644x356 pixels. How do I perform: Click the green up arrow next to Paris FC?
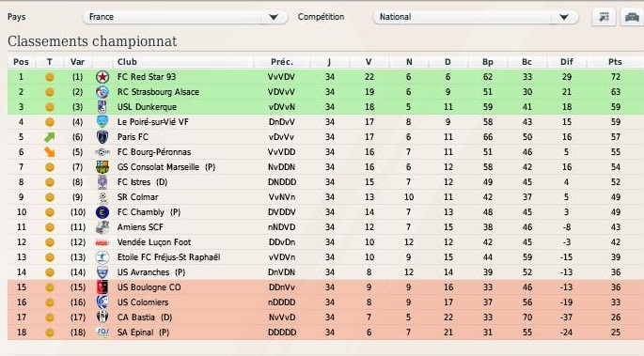click(50, 137)
